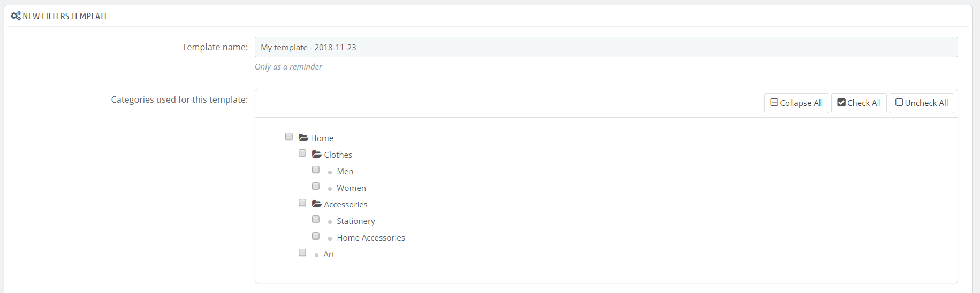This screenshot has width=980, height=293.
Task: Enable the Men category checkbox
Action: [316, 169]
